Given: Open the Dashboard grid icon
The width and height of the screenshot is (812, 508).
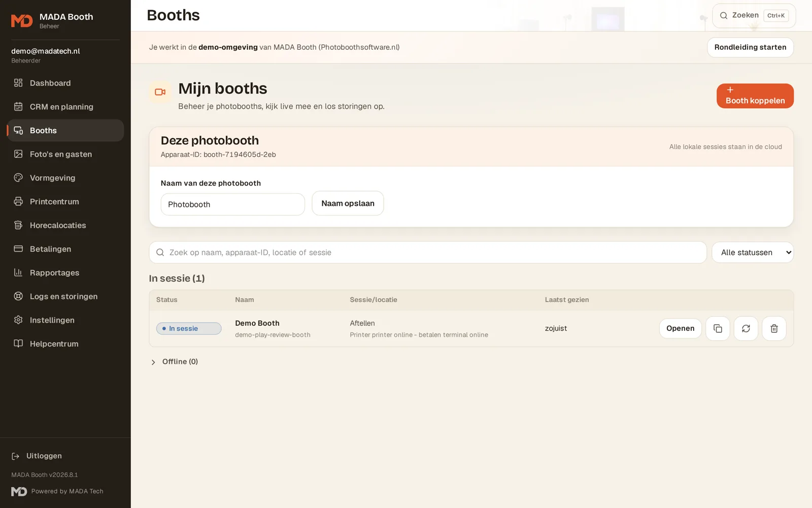Looking at the screenshot, I should coord(18,83).
